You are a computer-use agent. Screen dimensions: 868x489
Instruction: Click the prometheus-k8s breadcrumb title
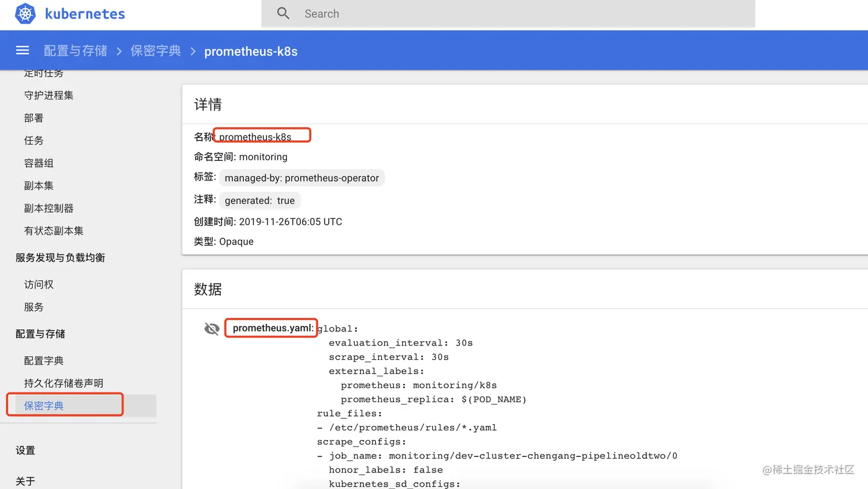coord(251,51)
